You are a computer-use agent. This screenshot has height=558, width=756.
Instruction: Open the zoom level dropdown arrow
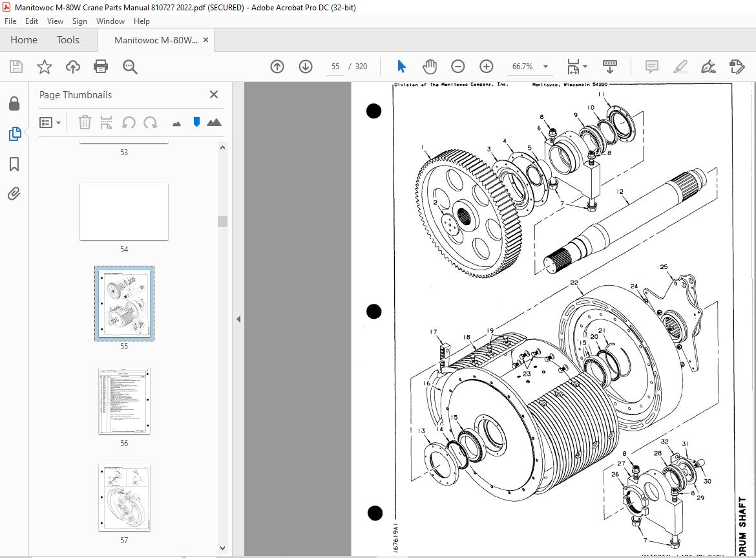[546, 67]
